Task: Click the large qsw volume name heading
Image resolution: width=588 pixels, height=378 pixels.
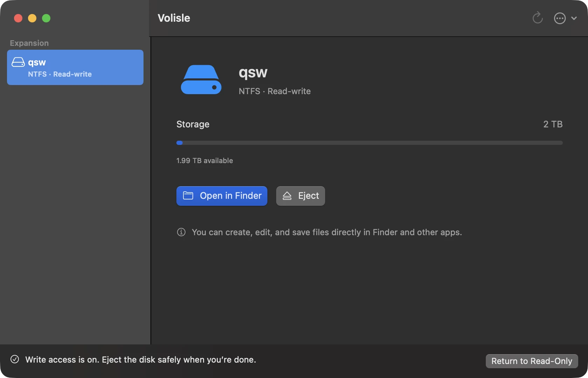Action: (x=253, y=73)
